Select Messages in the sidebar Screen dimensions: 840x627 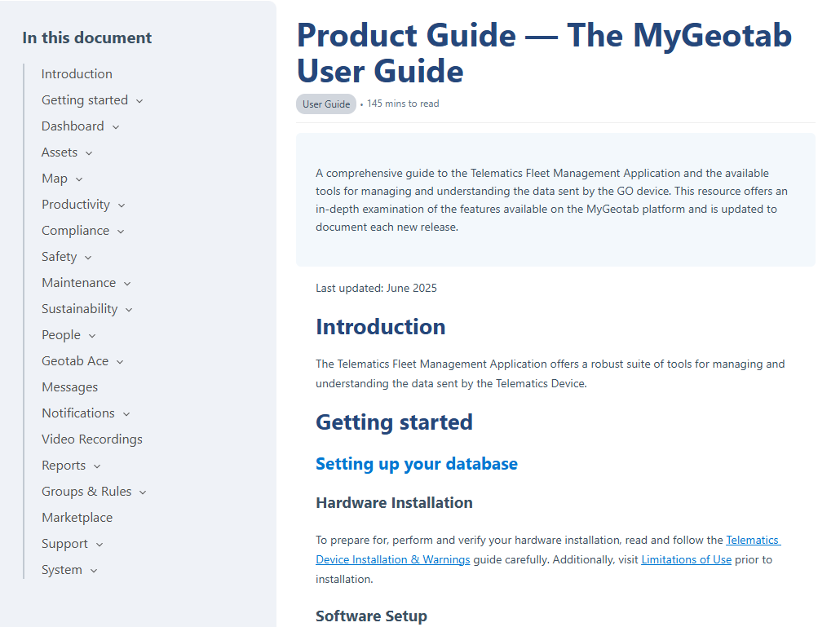click(69, 386)
